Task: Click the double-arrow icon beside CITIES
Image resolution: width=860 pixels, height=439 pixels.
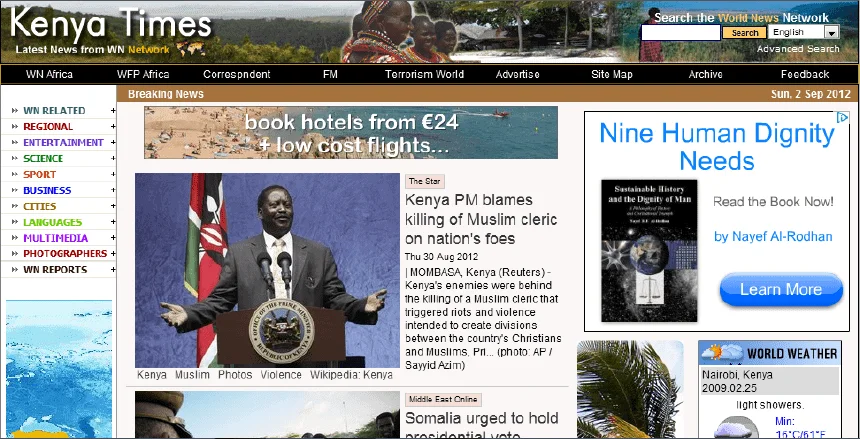Action: point(14,207)
